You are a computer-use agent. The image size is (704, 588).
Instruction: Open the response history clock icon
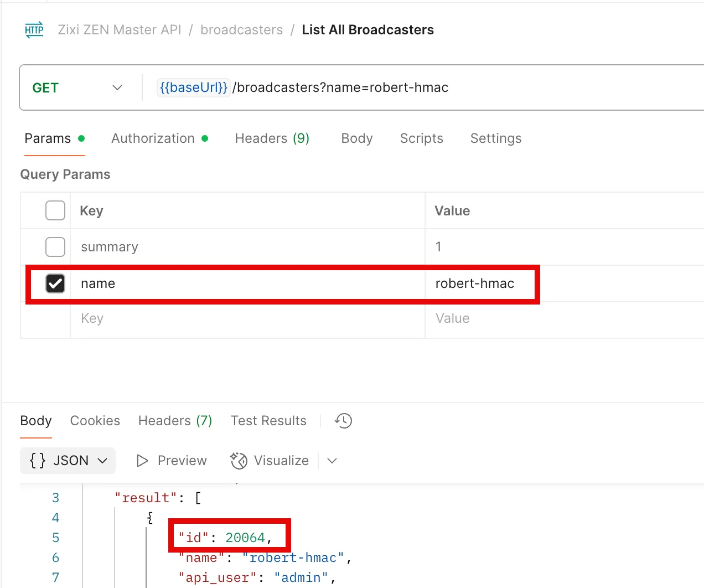click(x=343, y=421)
